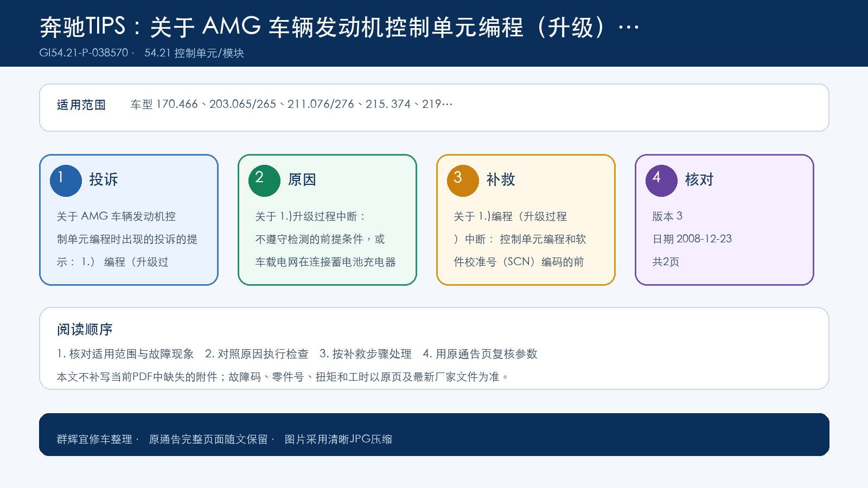Click the 阅读顺序 heading
868x488 pixels.
85,329
